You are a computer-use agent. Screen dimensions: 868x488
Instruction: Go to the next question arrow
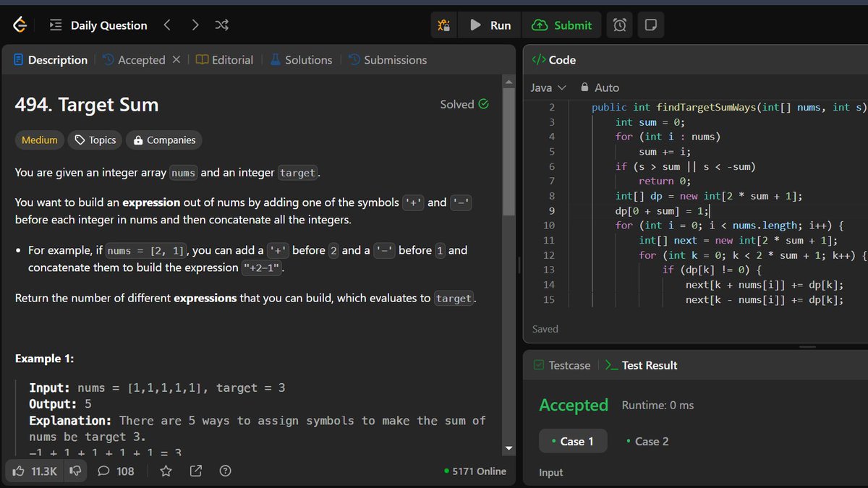coord(195,25)
